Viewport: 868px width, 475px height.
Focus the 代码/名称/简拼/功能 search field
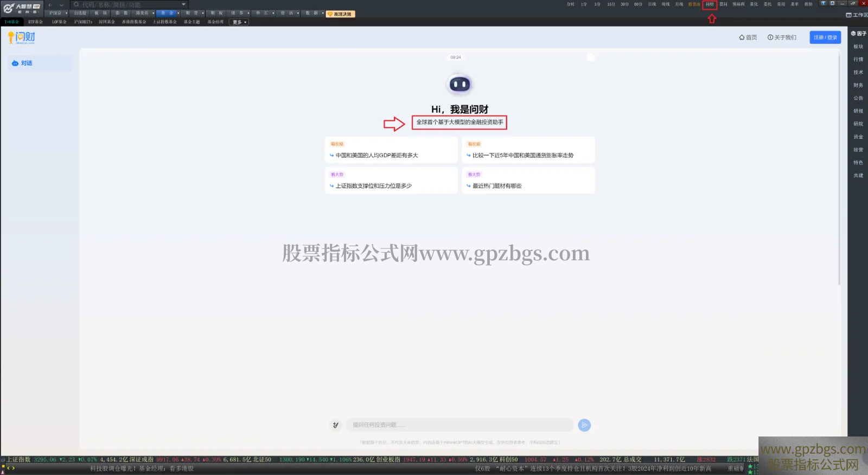[130, 5]
